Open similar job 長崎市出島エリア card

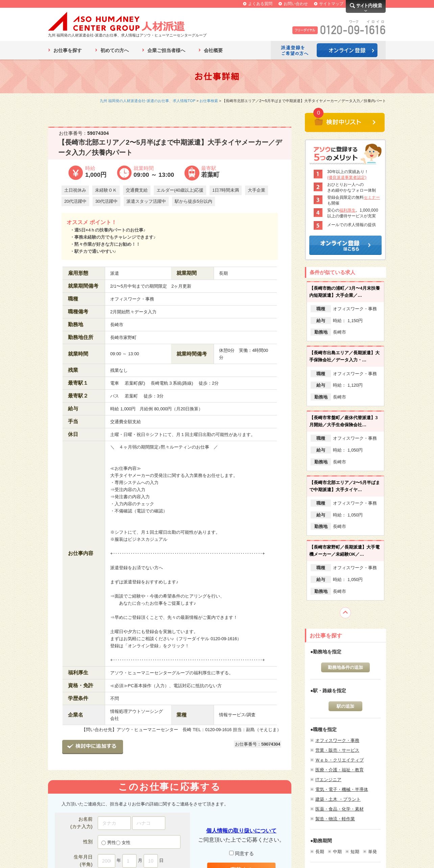pyautogui.click(x=345, y=376)
